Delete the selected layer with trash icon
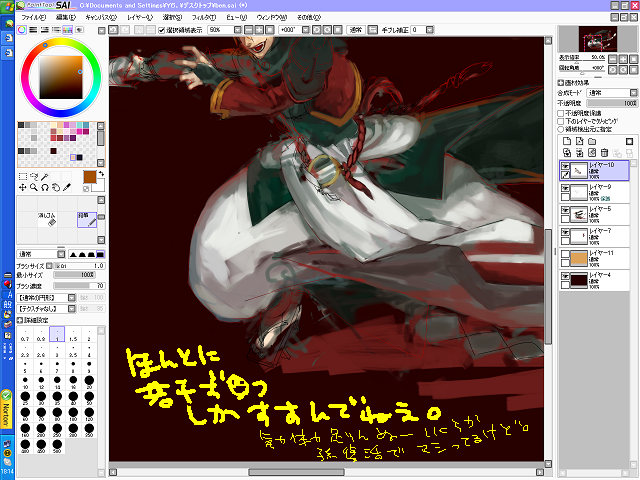The width and height of the screenshot is (640, 480). tap(604, 153)
